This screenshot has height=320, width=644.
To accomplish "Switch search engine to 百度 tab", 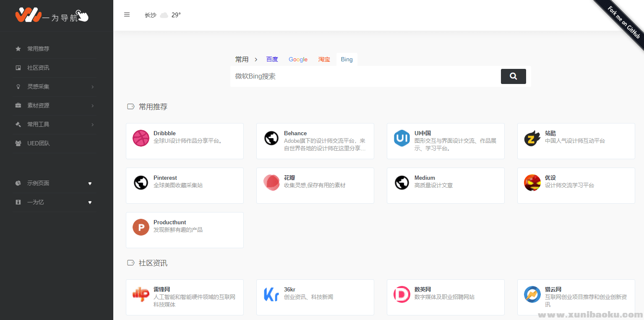I will point(272,59).
